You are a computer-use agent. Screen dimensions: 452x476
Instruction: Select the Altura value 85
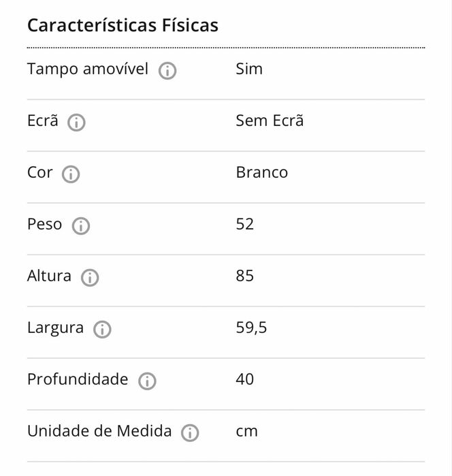pyautogui.click(x=244, y=276)
